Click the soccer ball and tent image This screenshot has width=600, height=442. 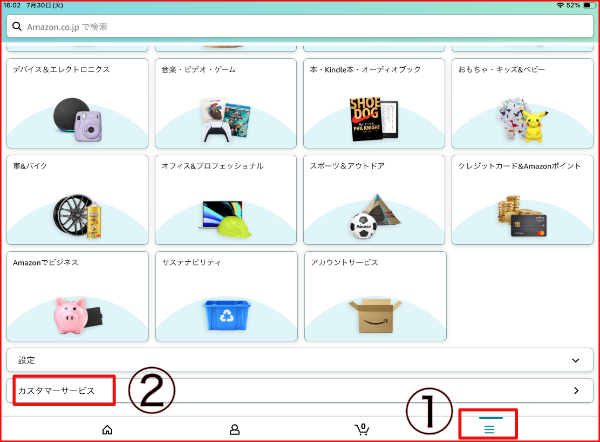(x=375, y=216)
